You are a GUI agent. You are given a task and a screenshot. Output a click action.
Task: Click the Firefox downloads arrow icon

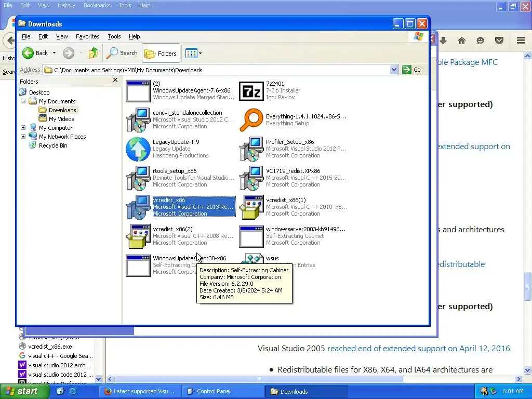click(443, 41)
